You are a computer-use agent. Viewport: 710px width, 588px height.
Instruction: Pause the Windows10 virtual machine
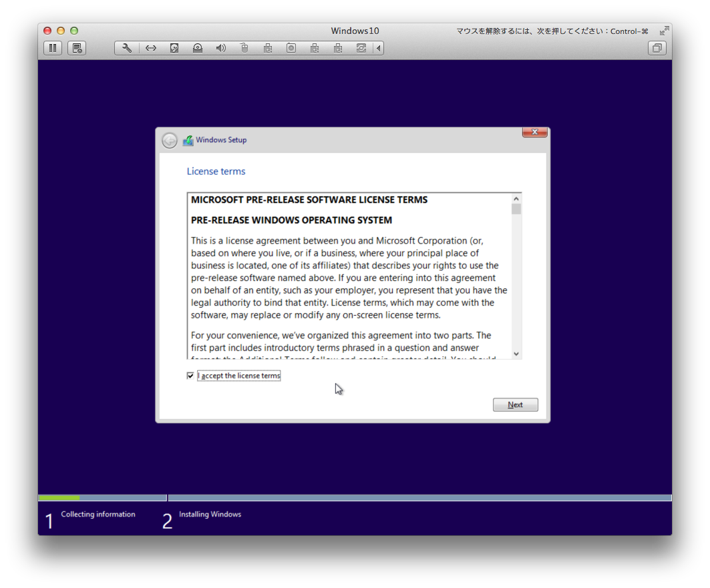click(x=53, y=48)
